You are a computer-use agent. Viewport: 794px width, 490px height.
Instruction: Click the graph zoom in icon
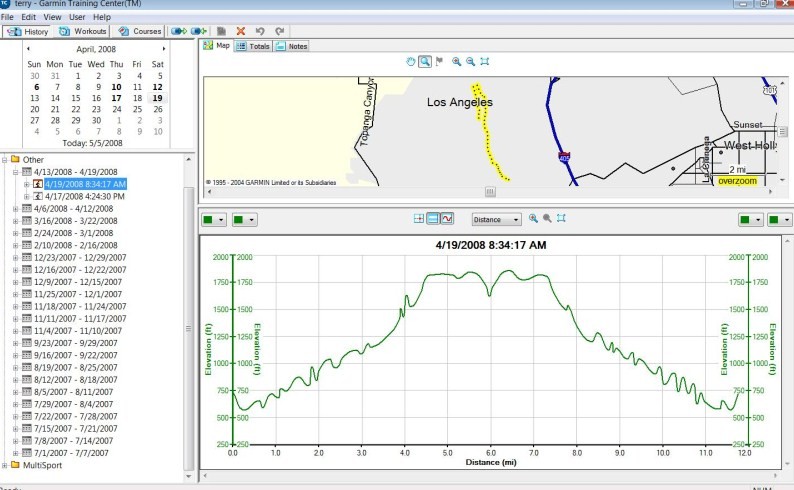tap(533, 218)
